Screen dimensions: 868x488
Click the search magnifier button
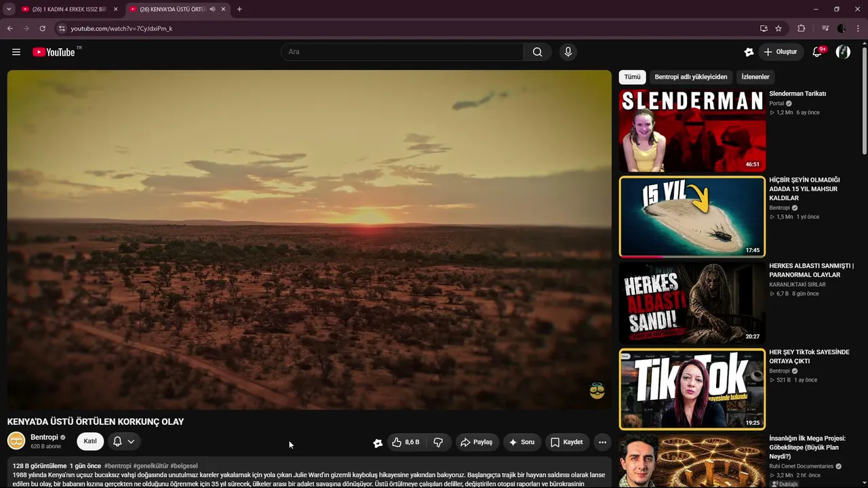pyautogui.click(x=537, y=52)
